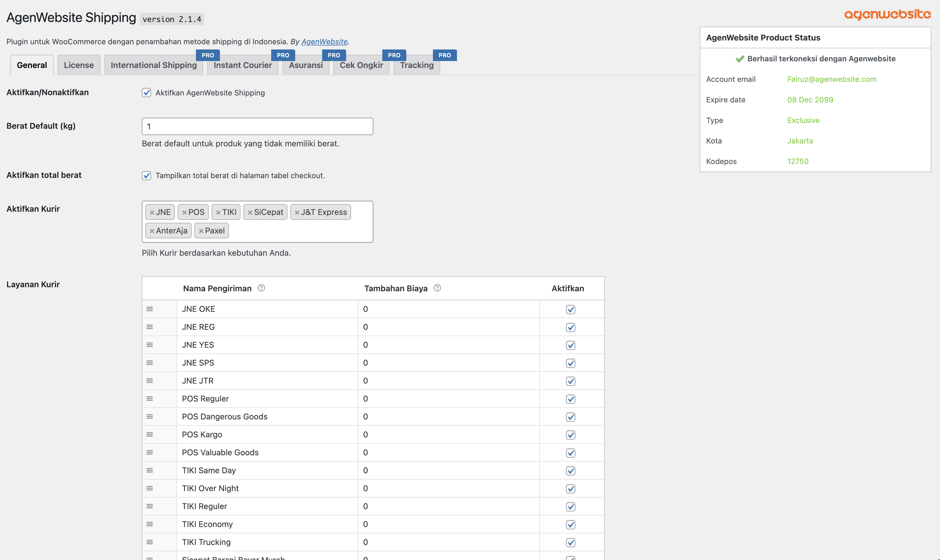Click drag handle for POS Valuable Goods row

(x=150, y=452)
